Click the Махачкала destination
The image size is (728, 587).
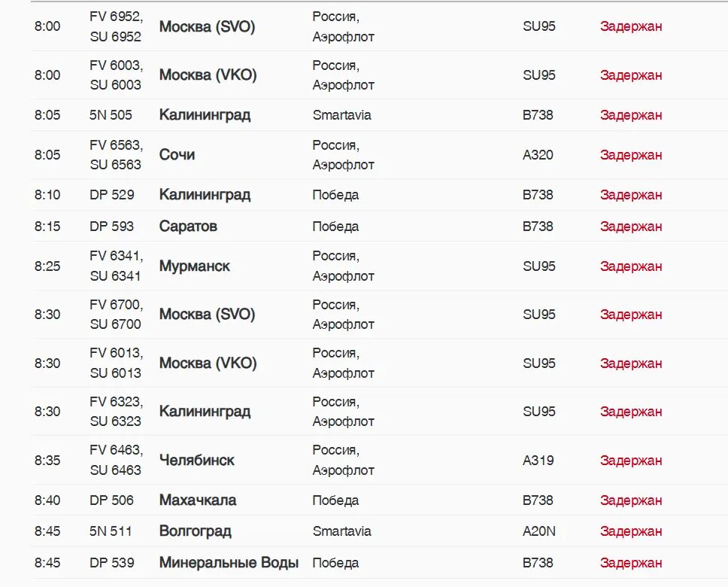click(x=197, y=500)
